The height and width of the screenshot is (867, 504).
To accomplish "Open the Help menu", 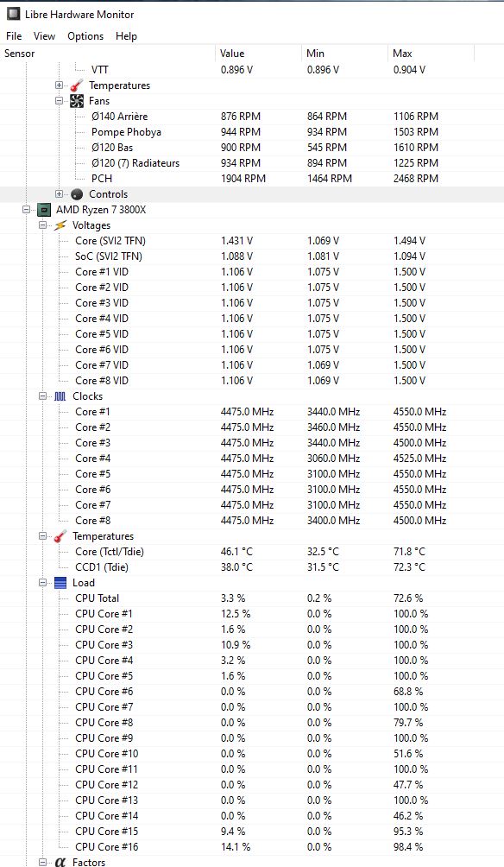I will [x=126, y=36].
